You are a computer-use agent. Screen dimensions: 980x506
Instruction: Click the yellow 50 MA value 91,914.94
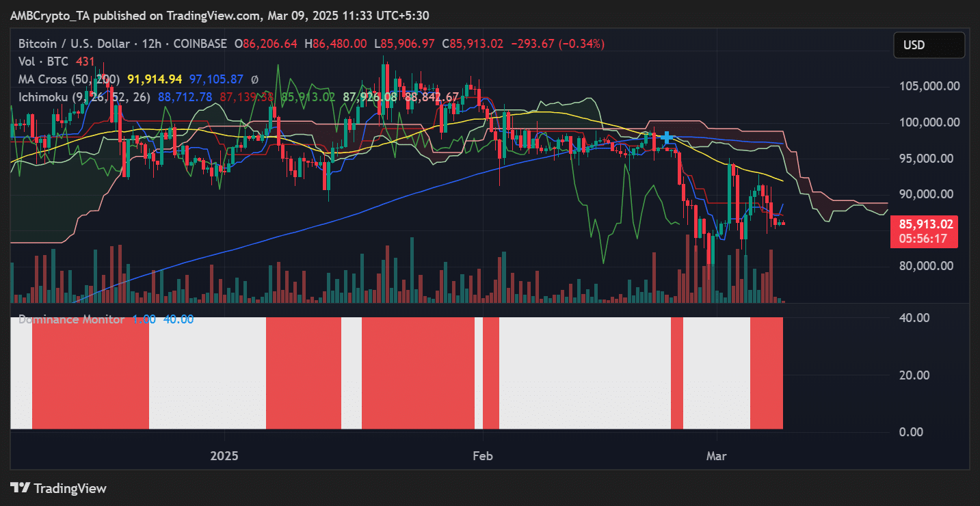(x=155, y=79)
